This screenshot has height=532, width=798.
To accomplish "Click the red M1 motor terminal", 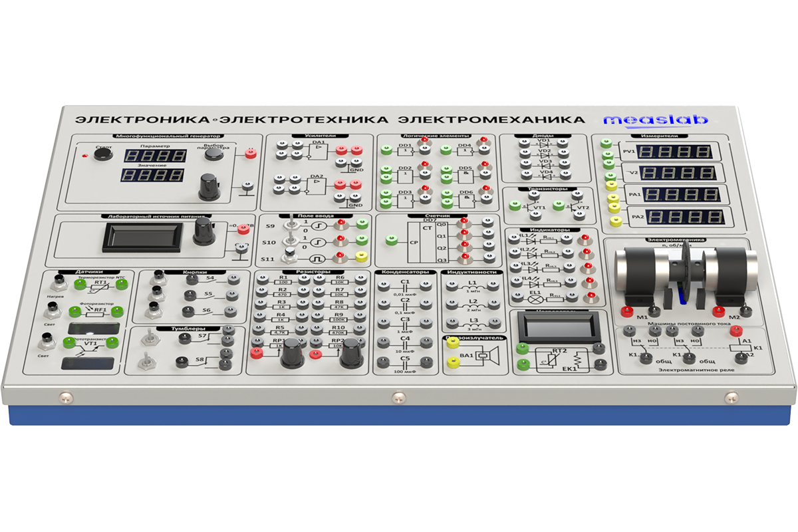I will tap(626, 311).
